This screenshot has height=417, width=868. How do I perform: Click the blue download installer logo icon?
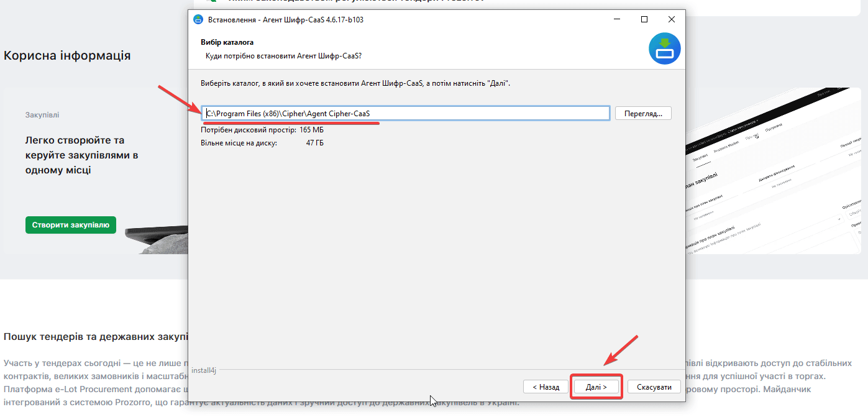pos(664,48)
